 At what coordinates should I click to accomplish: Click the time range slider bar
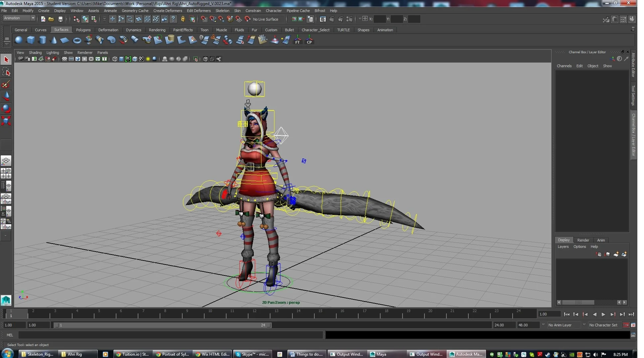pyautogui.click(x=162, y=325)
